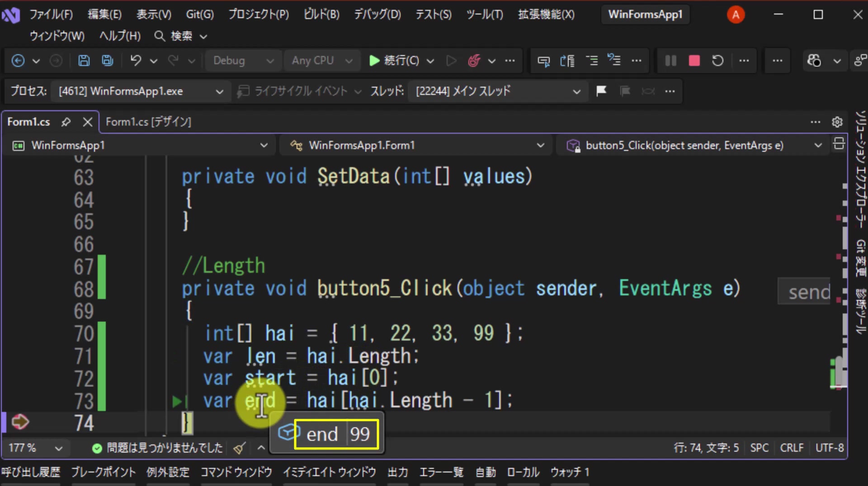Open the エラー一覧 window tab
Image resolution: width=868 pixels, height=486 pixels.
(441, 472)
